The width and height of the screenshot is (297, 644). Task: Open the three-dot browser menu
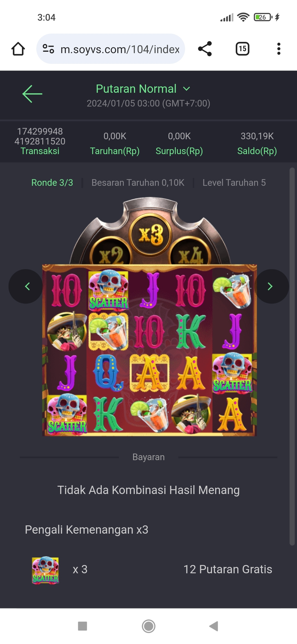[279, 49]
